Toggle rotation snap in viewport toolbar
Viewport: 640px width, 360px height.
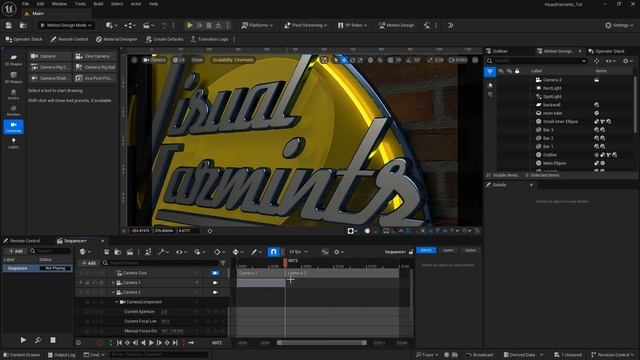tap(409, 60)
